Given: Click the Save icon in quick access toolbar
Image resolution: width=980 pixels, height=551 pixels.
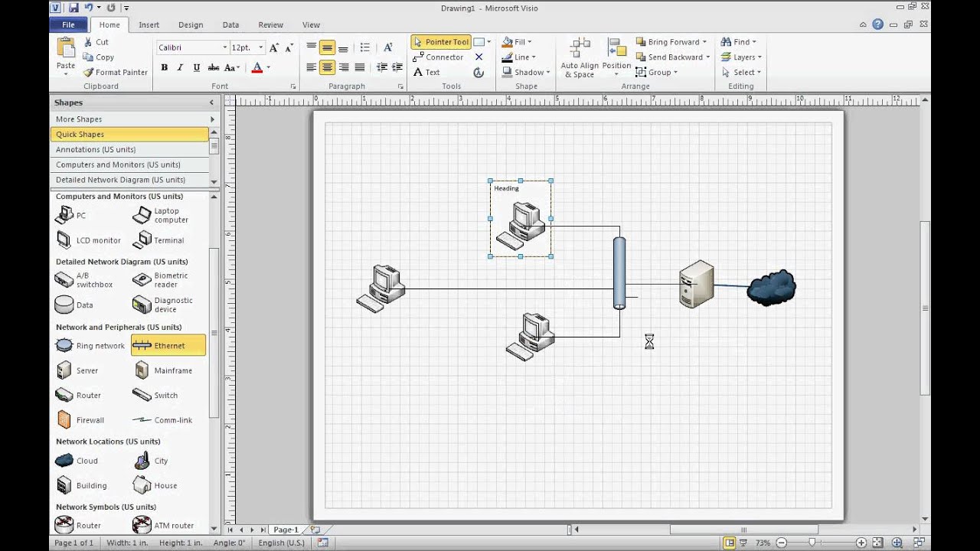Looking at the screenshot, I should click(x=73, y=8).
